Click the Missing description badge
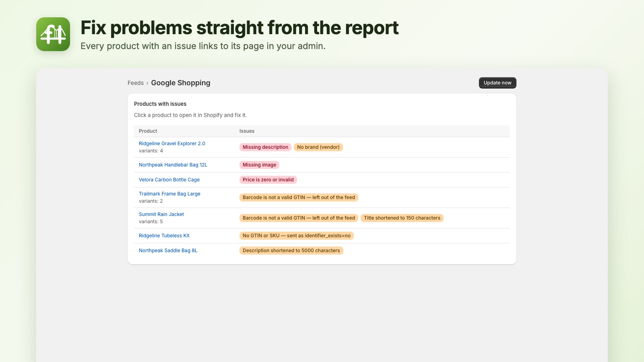644x362 pixels. (x=265, y=147)
